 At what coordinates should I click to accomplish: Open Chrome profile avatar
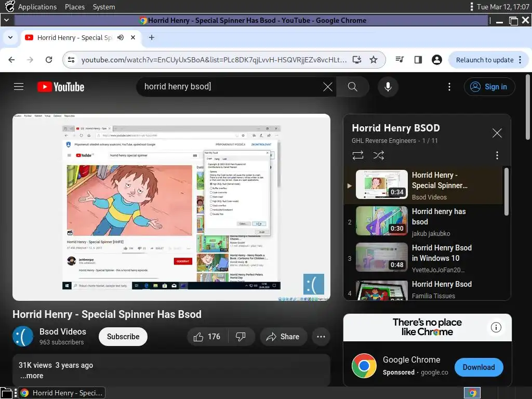tap(436, 60)
